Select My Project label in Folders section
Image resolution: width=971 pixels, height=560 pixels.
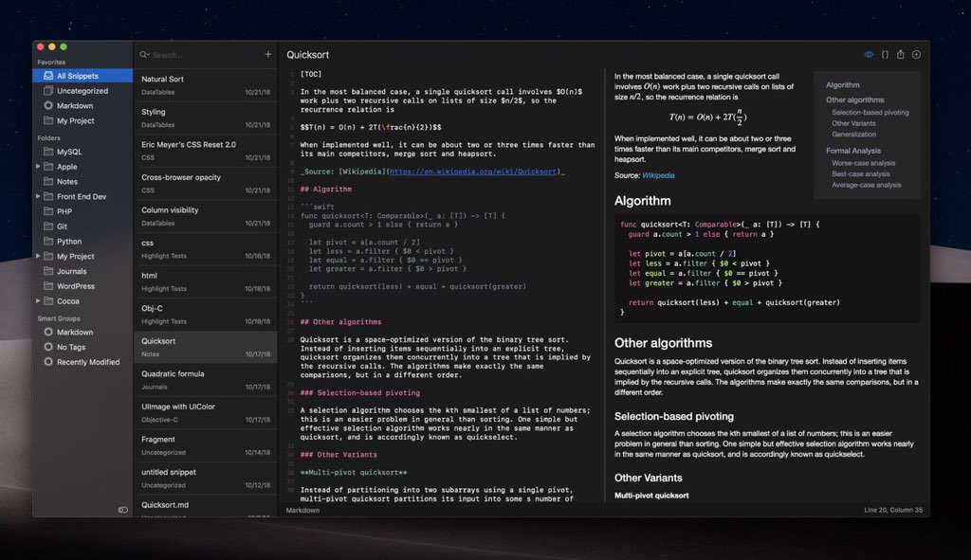[76, 256]
